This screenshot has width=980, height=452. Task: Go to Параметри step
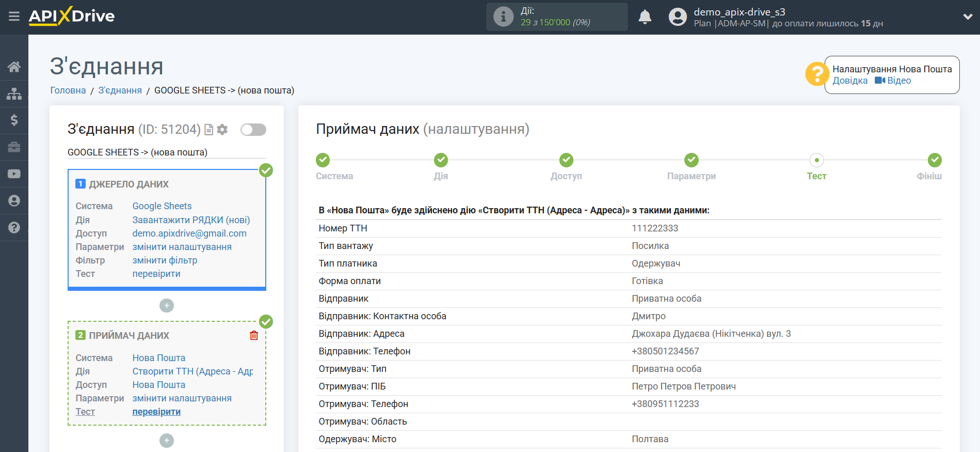click(692, 160)
